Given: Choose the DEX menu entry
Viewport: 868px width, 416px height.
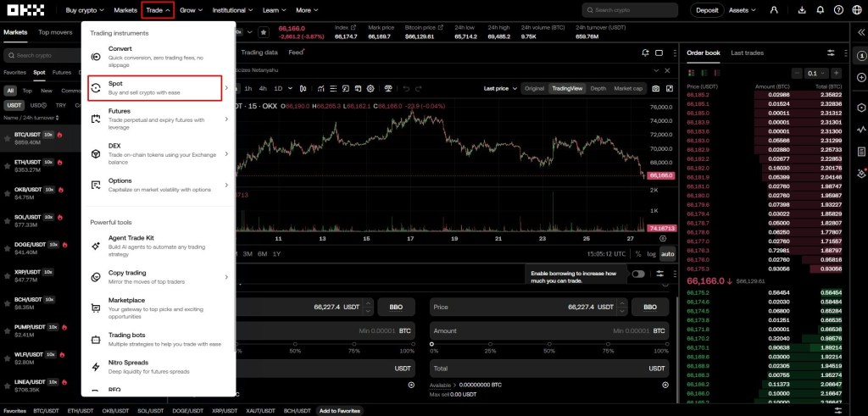Looking at the screenshot, I should pyautogui.click(x=159, y=154).
